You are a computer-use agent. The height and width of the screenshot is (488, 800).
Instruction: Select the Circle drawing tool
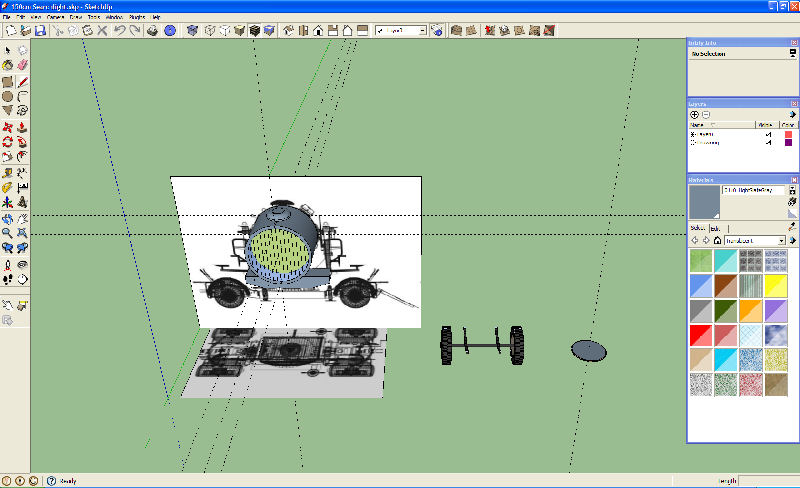[x=8, y=96]
